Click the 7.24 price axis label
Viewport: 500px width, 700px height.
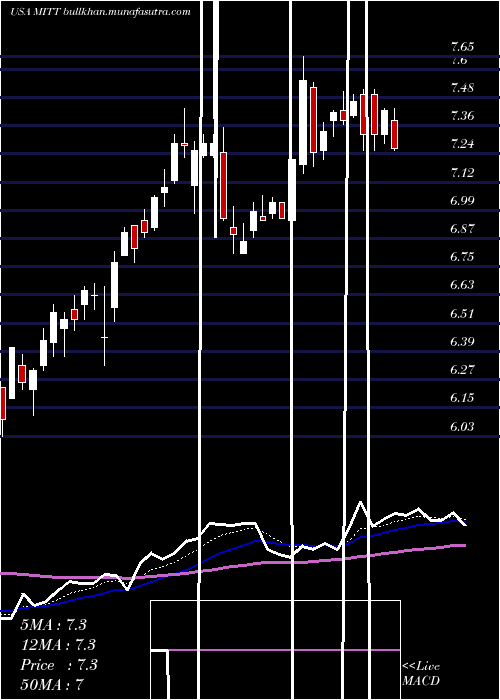[462, 144]
